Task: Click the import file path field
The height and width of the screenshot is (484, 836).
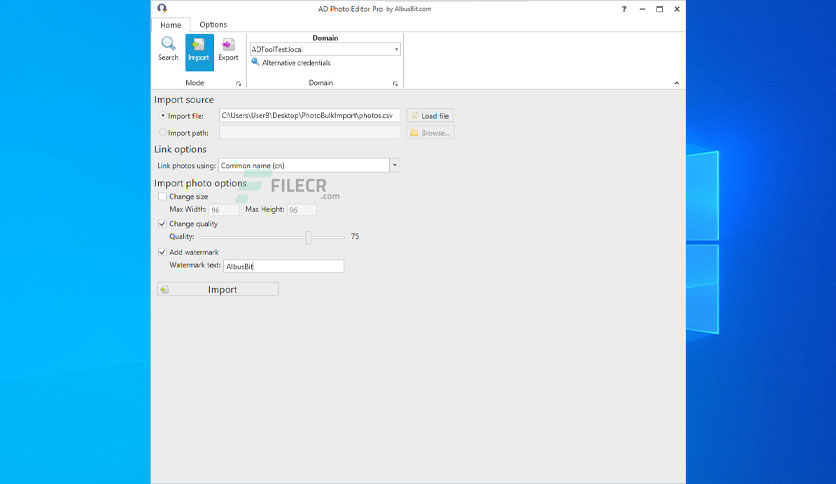Action: (309, 115)
